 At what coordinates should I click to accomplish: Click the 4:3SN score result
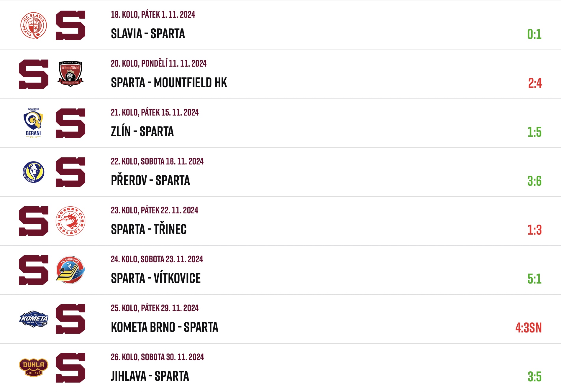(529, 328)
